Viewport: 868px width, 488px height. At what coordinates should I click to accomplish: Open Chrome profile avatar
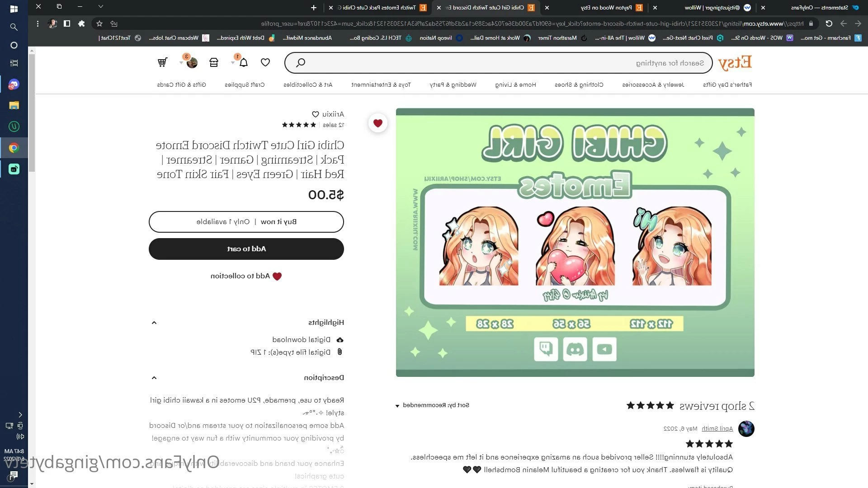(x=52, y=23)
